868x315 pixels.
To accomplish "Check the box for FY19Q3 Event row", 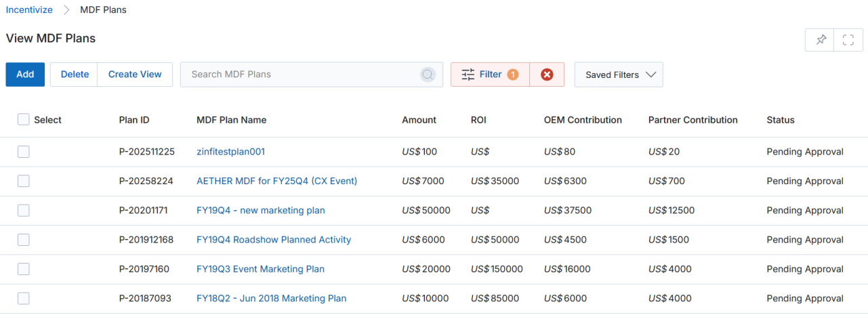I will tap(24, 269).
